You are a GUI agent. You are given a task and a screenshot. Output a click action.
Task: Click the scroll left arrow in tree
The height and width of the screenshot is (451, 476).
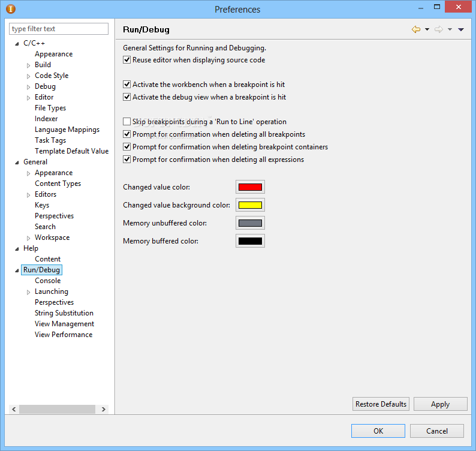(14, 409)
